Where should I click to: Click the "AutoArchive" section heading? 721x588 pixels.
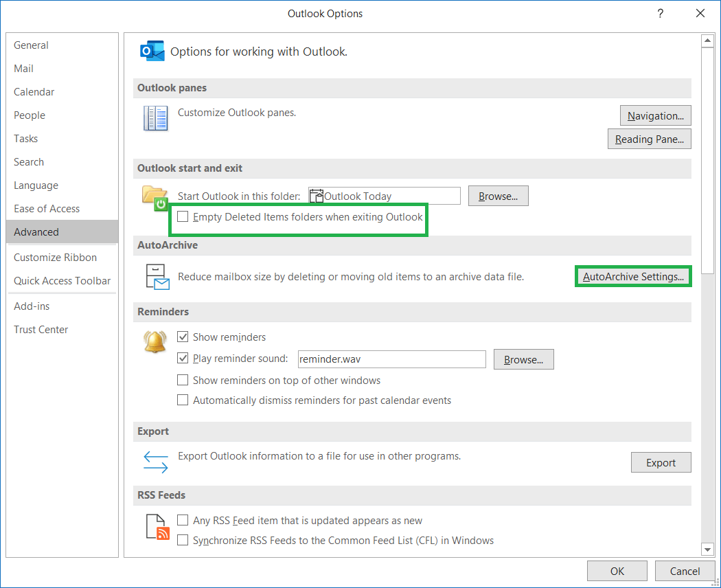(x=168, y=245)
